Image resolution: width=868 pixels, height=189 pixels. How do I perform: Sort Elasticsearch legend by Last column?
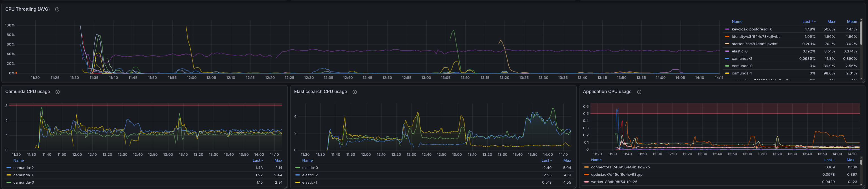546,160
